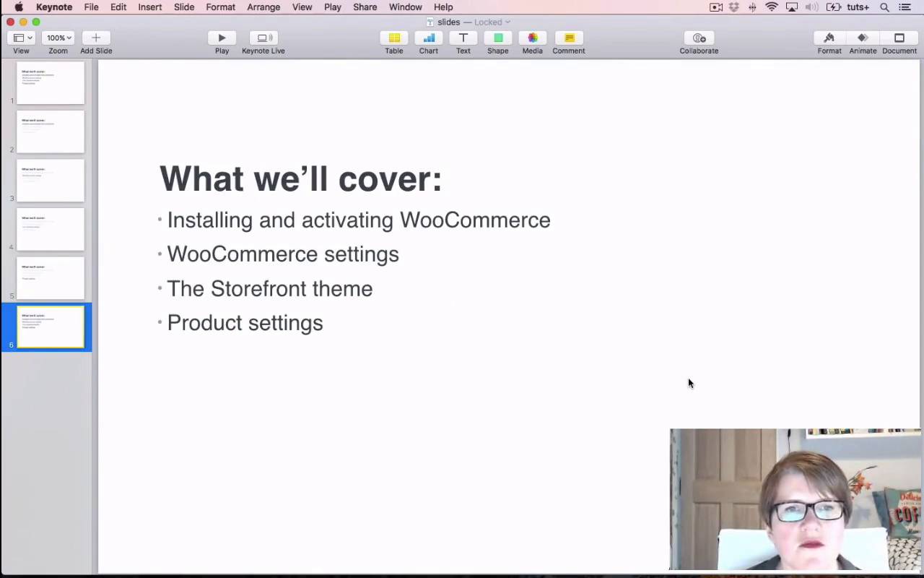The height and width of the screenshot is (578, 924).
Task: Open the Arrange menu
Action: click(263, 7)
